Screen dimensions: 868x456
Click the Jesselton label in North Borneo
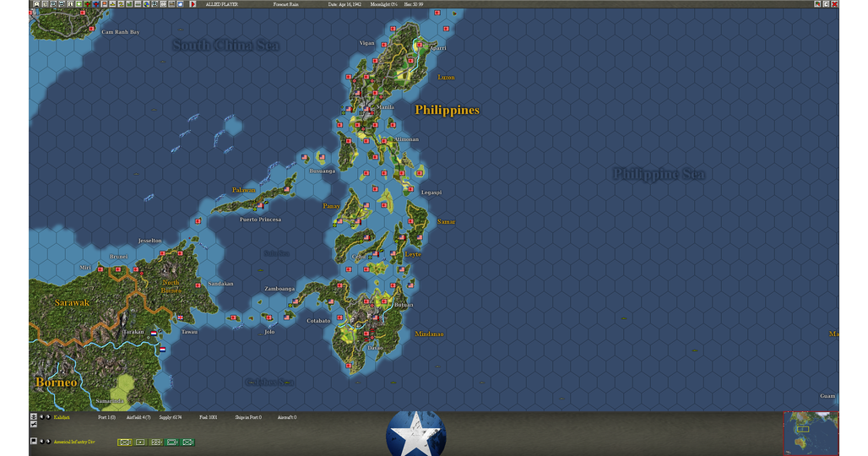[x=150, y=241]
